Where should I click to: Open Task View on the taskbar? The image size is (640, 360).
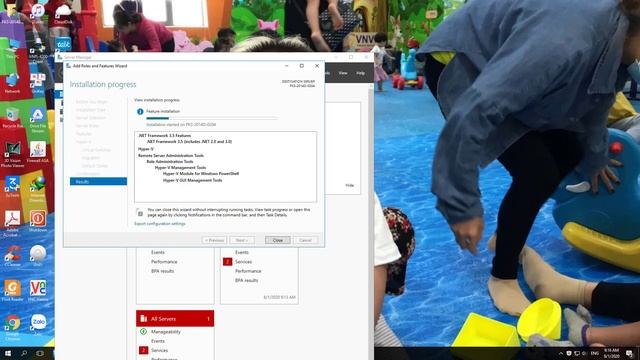(x=40, y=353)
